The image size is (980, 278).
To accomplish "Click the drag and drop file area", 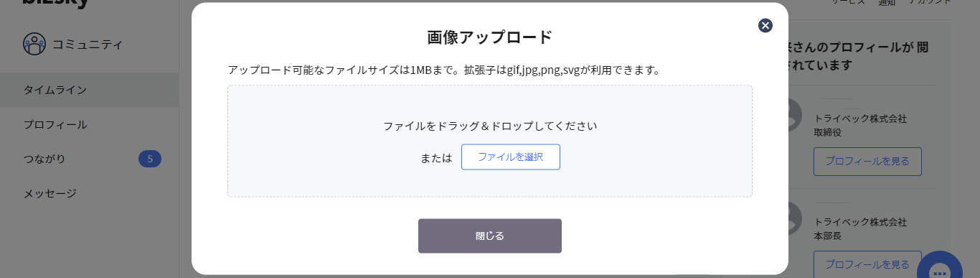I will point(490,141).
